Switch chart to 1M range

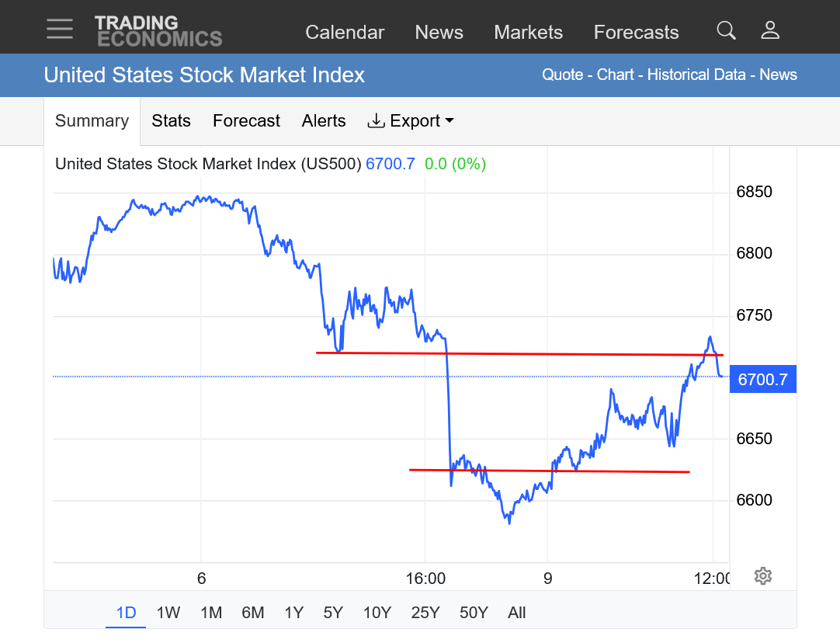pos(211,613)
